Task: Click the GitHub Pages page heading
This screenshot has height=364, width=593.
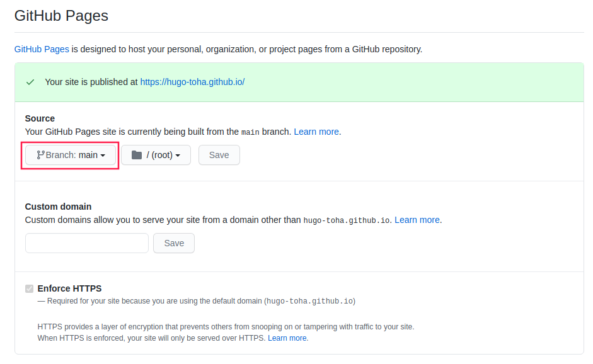Action: point(61,16)
